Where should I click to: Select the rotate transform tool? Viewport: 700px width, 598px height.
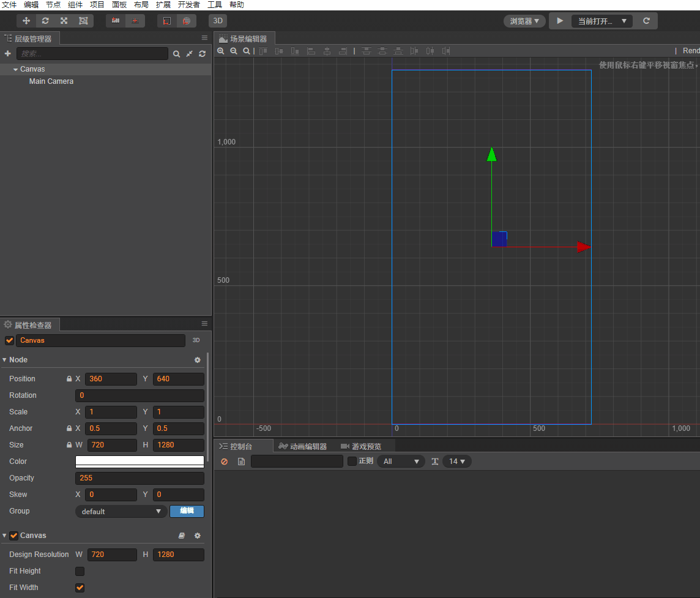[45, 21]
